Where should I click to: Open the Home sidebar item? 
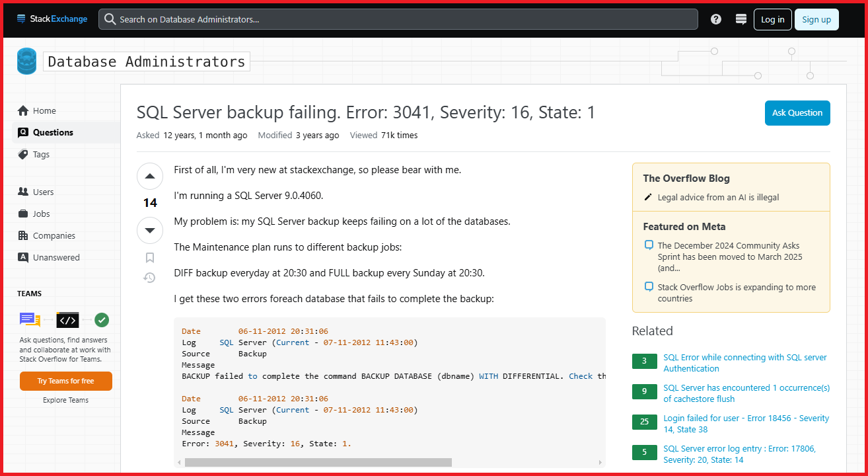coord(66,110)
